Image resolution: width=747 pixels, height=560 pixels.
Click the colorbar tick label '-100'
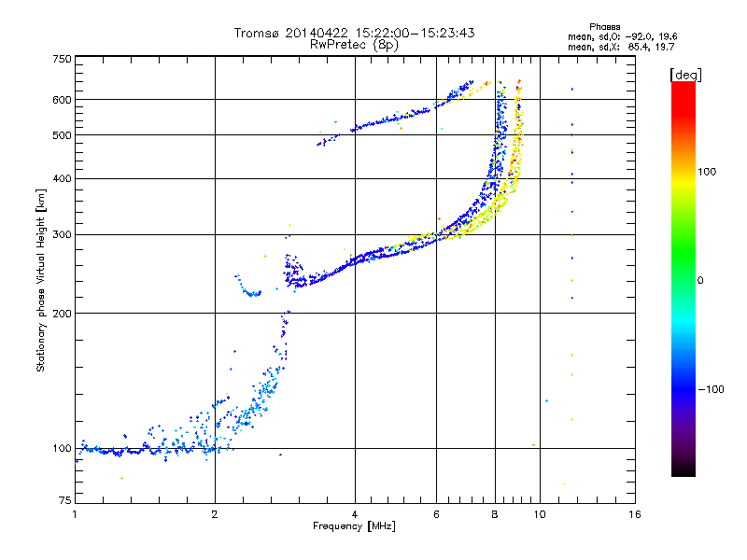coord(711,389)
